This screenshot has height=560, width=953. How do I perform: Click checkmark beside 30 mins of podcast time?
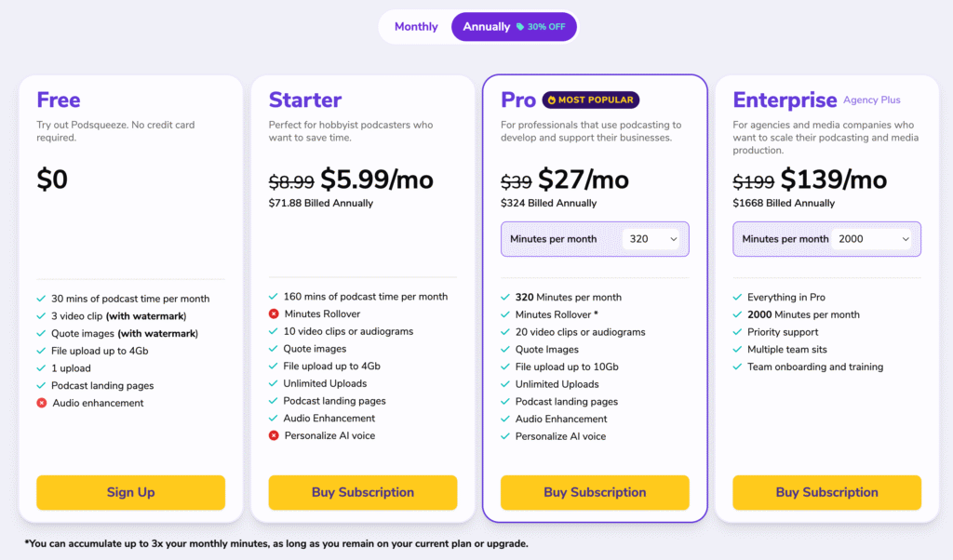tap(41, 299)
